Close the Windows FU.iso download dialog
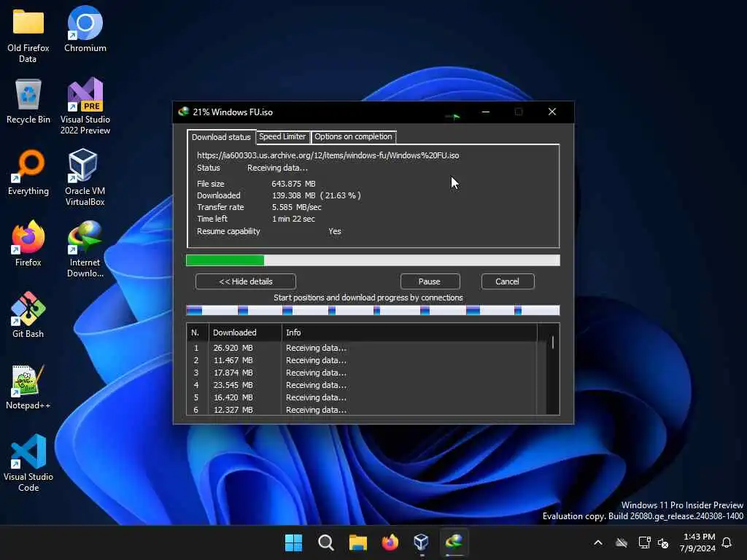Viewport: 747px width, 560px height. pos(551,112)
